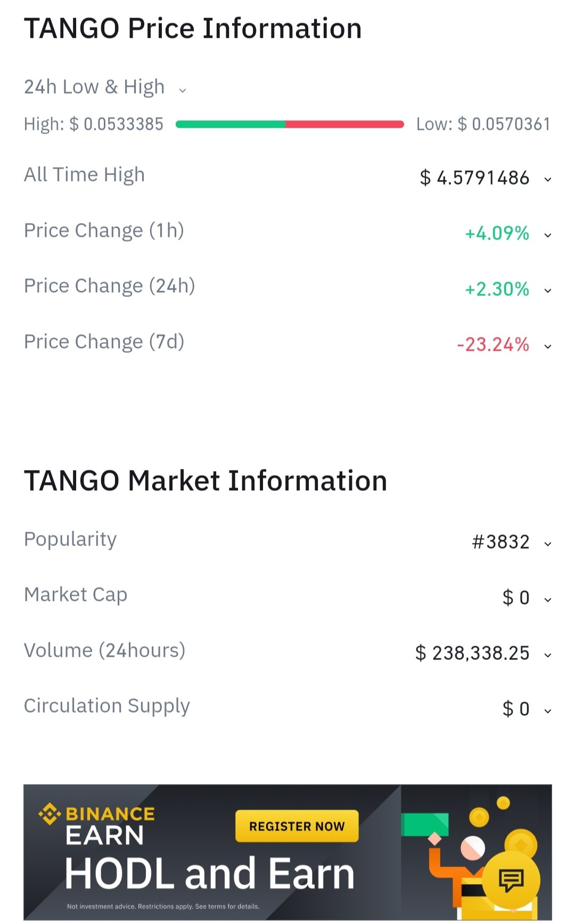Expand the Popularity chevron

pos(547,544)
